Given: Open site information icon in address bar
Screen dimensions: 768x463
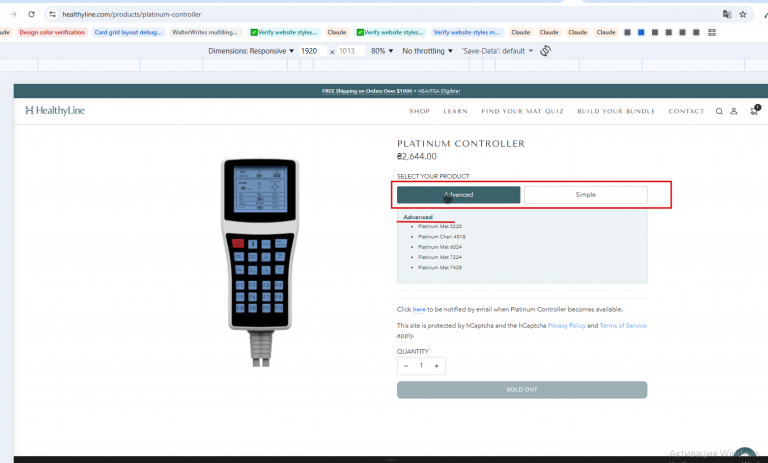Looking at the screenshot, I should [x=52, y=14].
